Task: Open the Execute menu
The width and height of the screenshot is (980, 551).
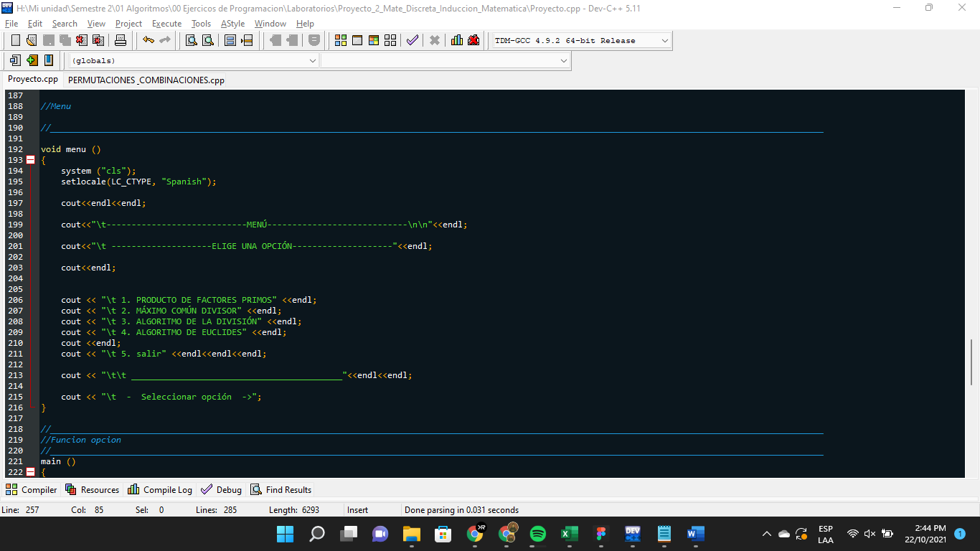Action: tap(166, 23)
